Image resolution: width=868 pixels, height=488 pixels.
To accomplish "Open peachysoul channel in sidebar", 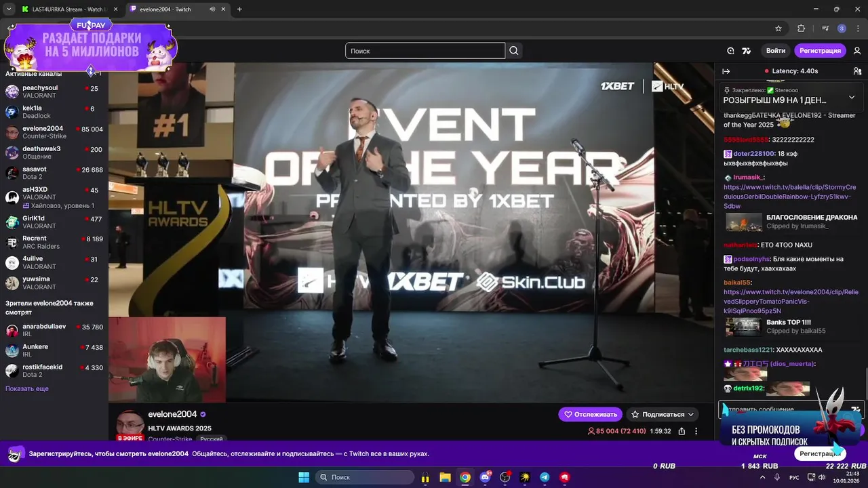I will [x=54, y=91].
